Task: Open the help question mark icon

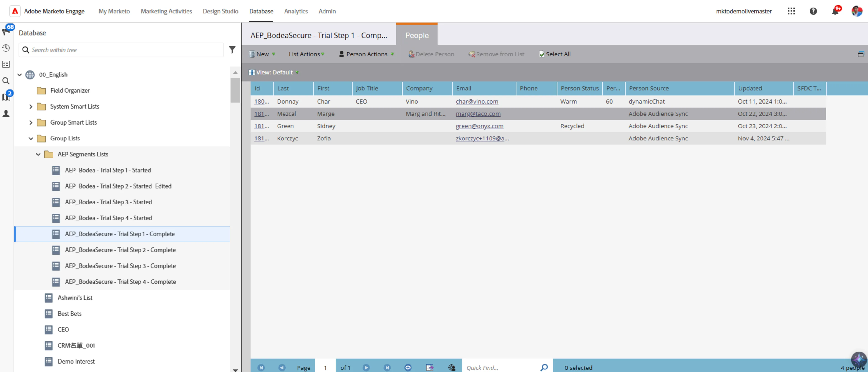Action: point(813,11)
